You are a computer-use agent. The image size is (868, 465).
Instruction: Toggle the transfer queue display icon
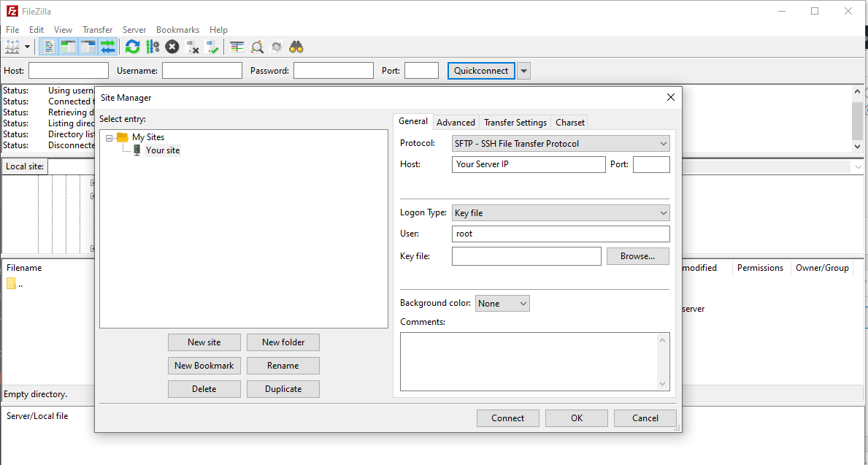click(108, 47)
